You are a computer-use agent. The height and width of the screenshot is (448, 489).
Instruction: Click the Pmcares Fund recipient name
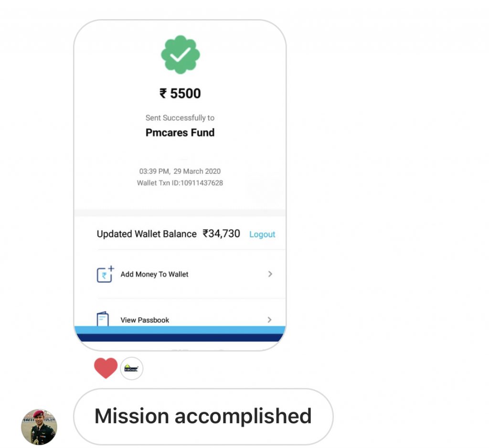click(x=180, y=133)
